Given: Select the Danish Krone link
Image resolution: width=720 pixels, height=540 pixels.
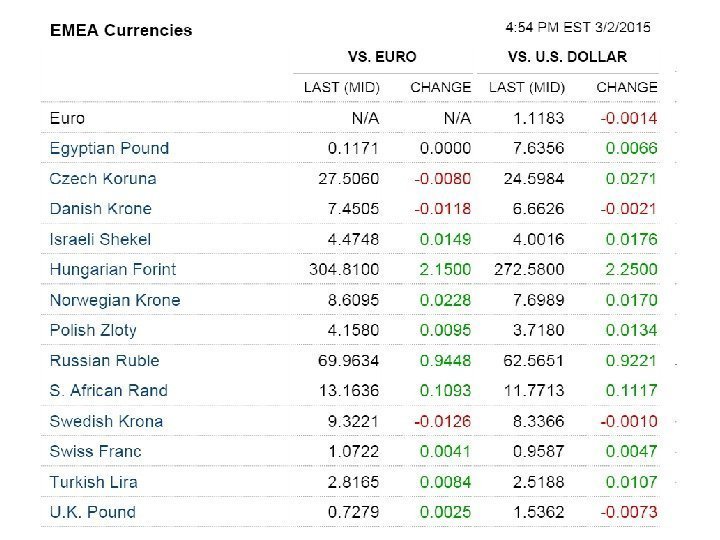Looking at the screenshot, I should click(x=100, y=209).
